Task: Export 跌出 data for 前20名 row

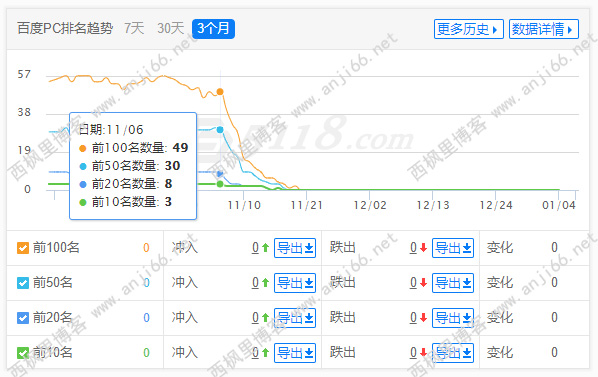Action: [x=453, y=318]
